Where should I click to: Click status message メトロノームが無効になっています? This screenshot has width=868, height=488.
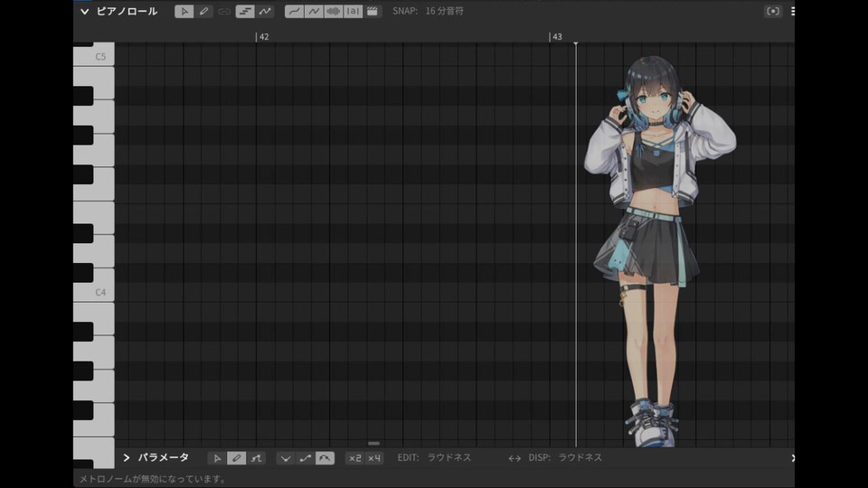[153, 479]
